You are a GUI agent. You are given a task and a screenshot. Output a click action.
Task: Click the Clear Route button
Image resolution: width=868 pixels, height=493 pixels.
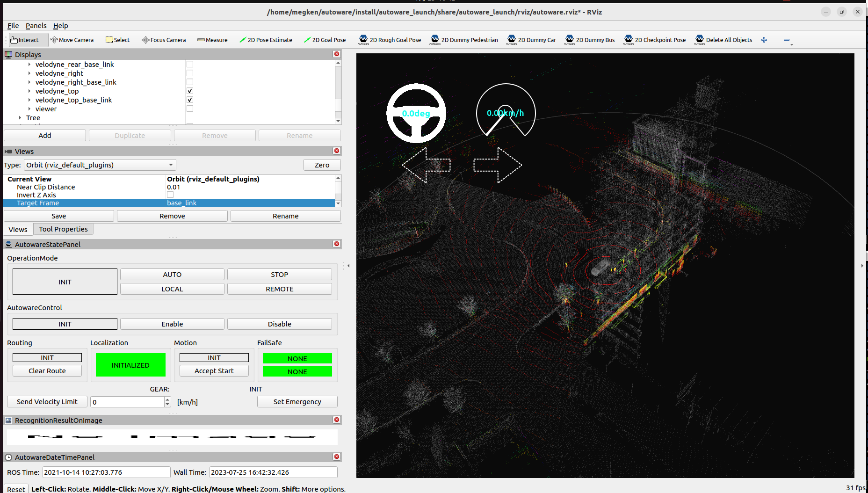(47, 370)
